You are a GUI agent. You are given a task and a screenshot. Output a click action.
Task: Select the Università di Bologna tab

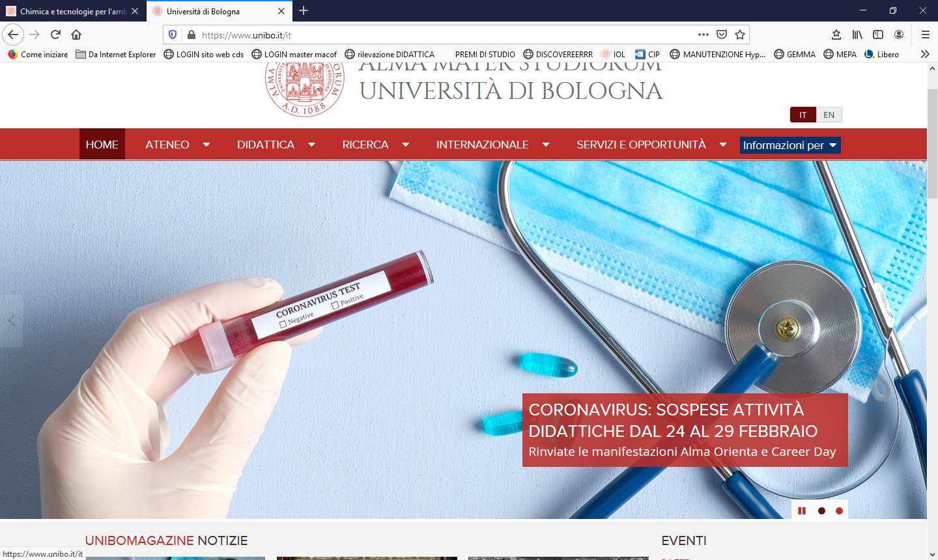pos(219,11)
